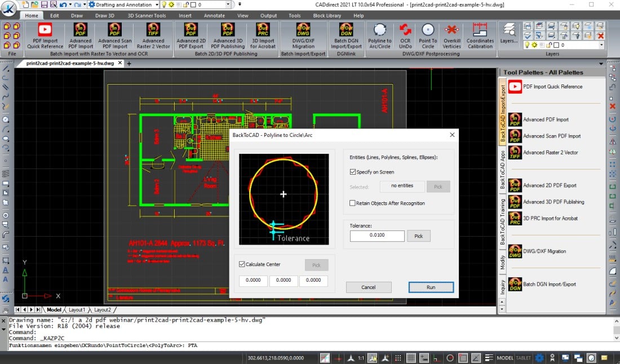This screenshot has height=364, width=620.
Task: Open Inquiry palette tab
Action: tap(503, 287)
